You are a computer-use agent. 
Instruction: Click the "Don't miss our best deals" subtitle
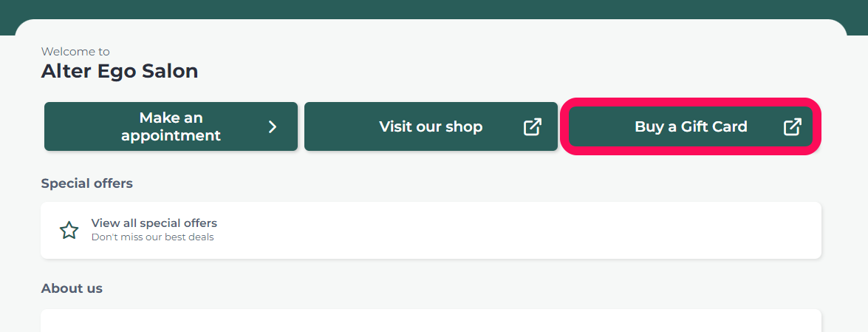coord(152,237)
